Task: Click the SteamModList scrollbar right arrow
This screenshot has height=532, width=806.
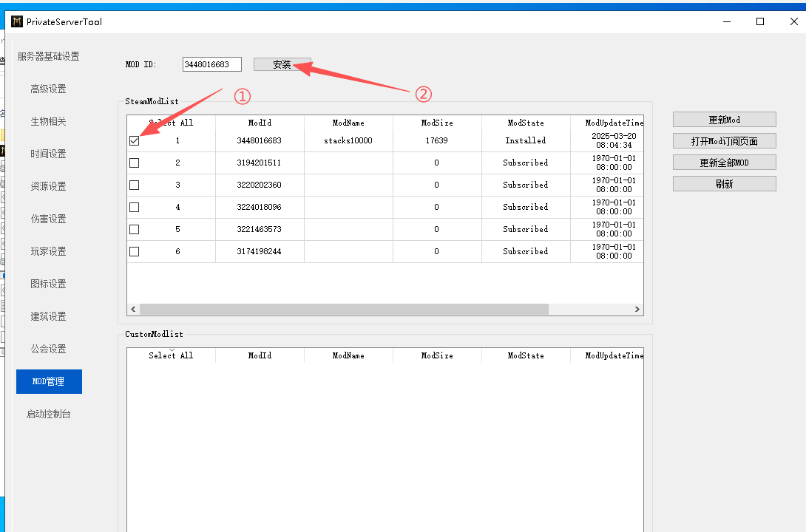Action: (637, 310)
